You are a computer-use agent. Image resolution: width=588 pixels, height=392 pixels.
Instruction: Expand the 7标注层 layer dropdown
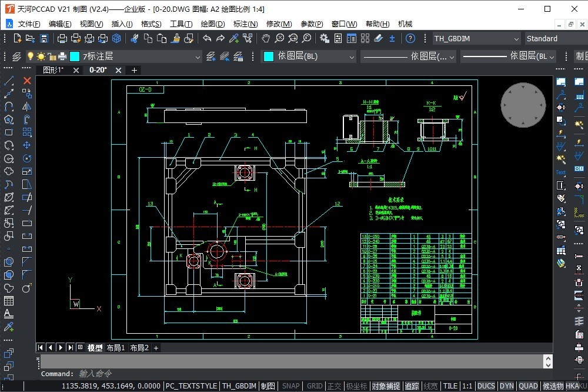pyautogui.click(x=197, y=57)
